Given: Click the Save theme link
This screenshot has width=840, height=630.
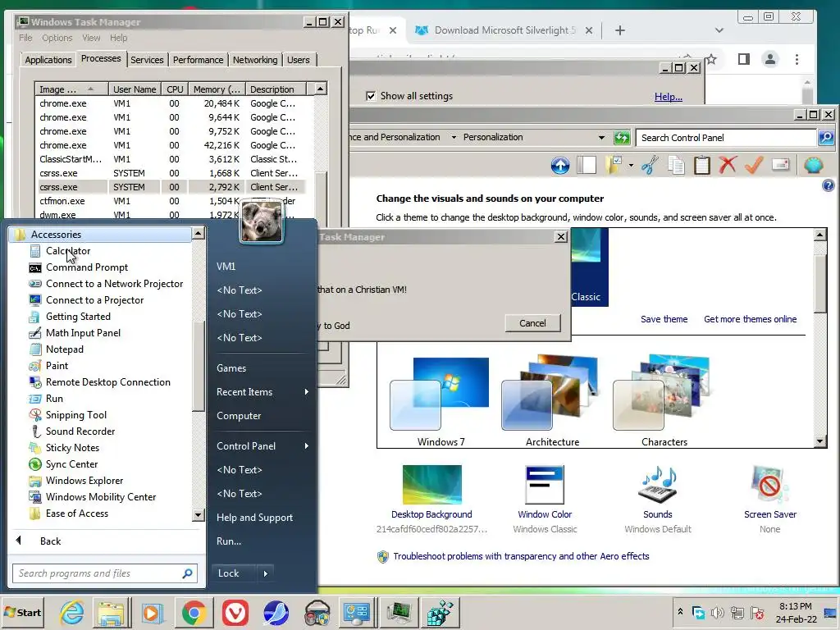Looking at the screenshot, I should tap(664, 319).
